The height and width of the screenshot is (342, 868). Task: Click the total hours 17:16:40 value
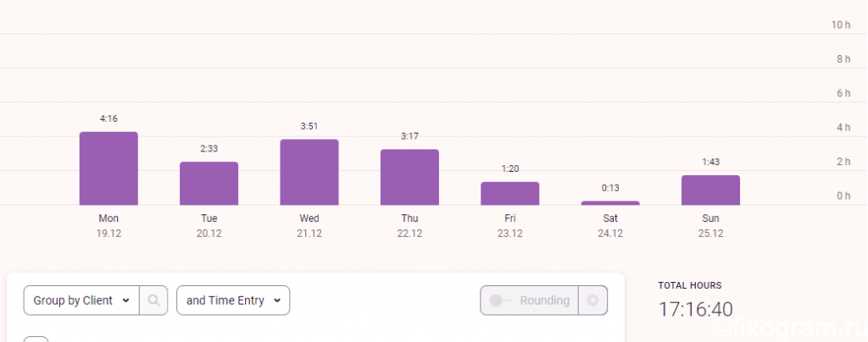click(x=695, y=309)
